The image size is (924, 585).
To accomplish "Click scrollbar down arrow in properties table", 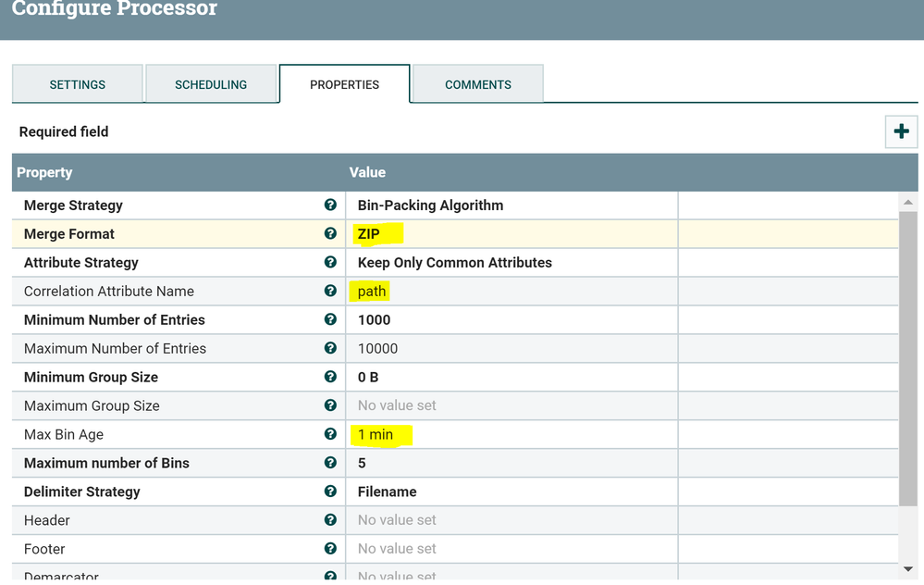I will tap(908, 569).
